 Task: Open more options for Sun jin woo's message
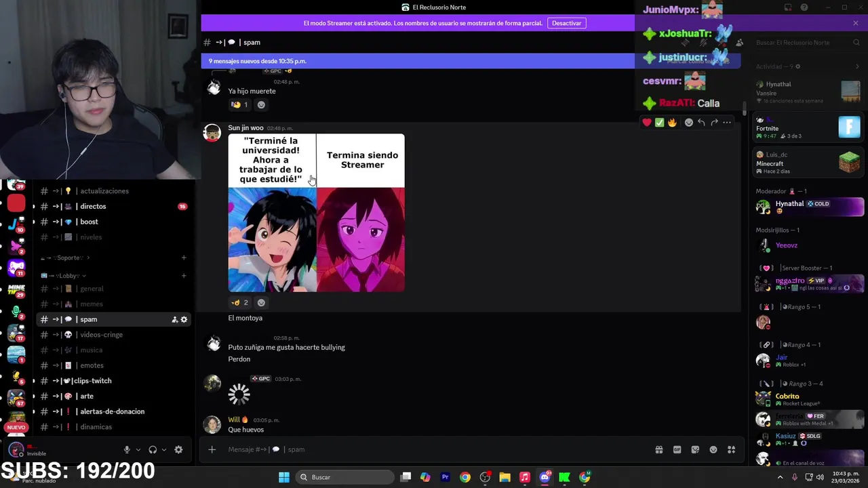click(727, 123)
